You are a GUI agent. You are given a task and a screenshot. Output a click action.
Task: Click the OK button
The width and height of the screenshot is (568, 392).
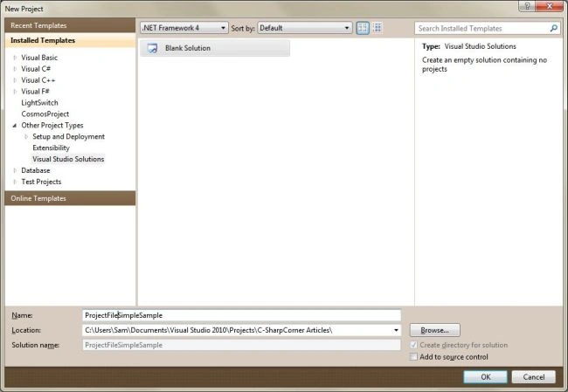coord(485,377)
